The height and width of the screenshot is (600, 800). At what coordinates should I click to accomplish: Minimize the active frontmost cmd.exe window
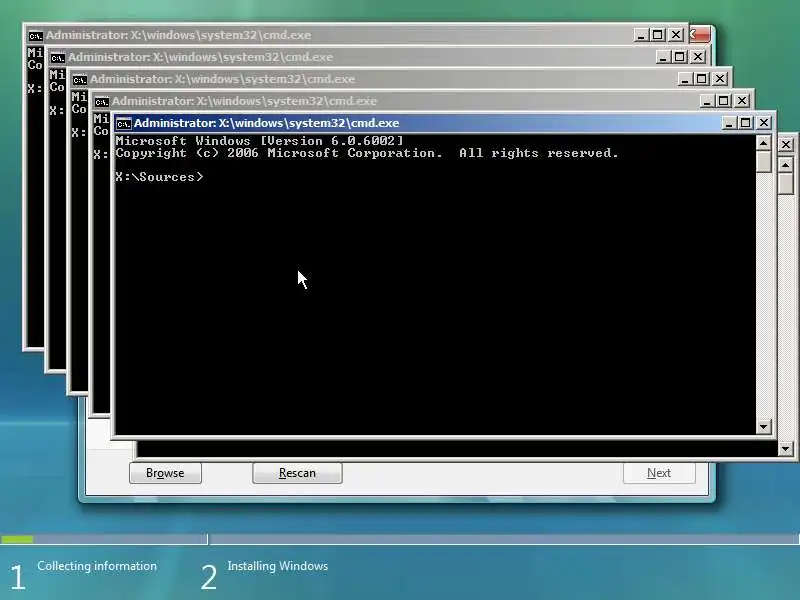(729, 123)
